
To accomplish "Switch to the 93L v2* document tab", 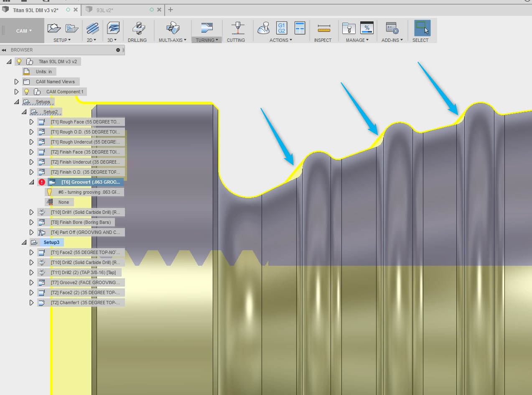I will [x=104, y=10].
